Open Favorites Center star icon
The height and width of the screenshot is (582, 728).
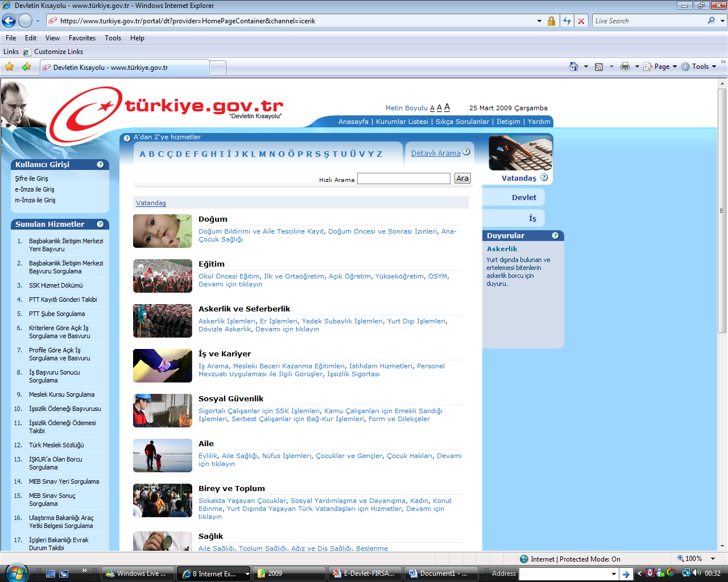click(x=10, y=66)
